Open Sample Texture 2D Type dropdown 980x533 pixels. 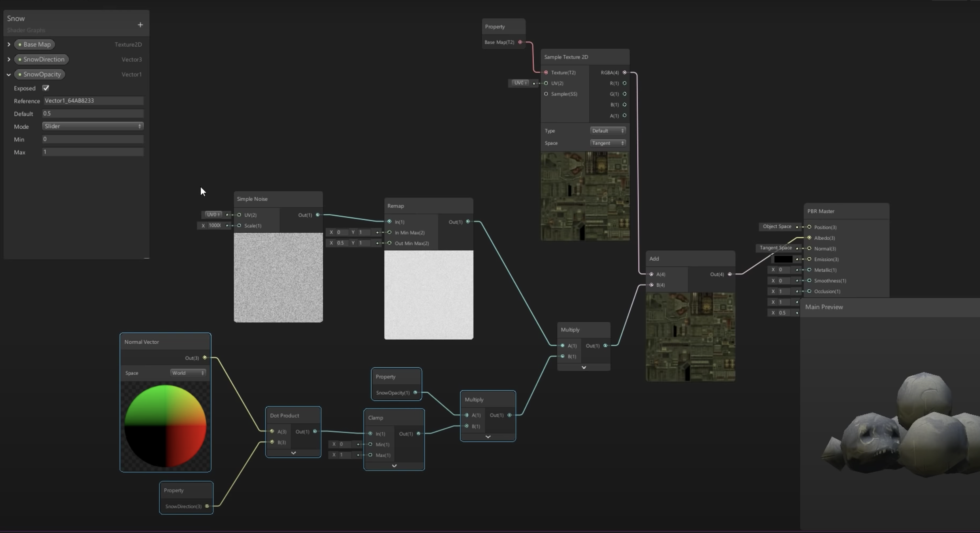tap(608, 131)
